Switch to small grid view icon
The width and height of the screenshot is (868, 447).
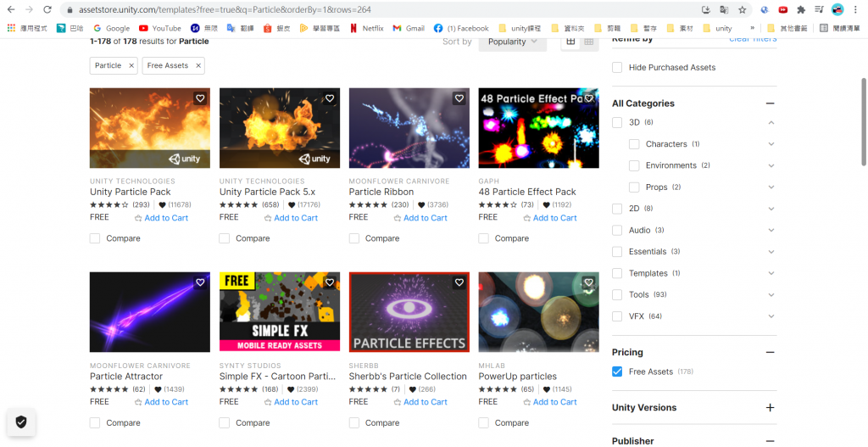(x=589, y=42)
